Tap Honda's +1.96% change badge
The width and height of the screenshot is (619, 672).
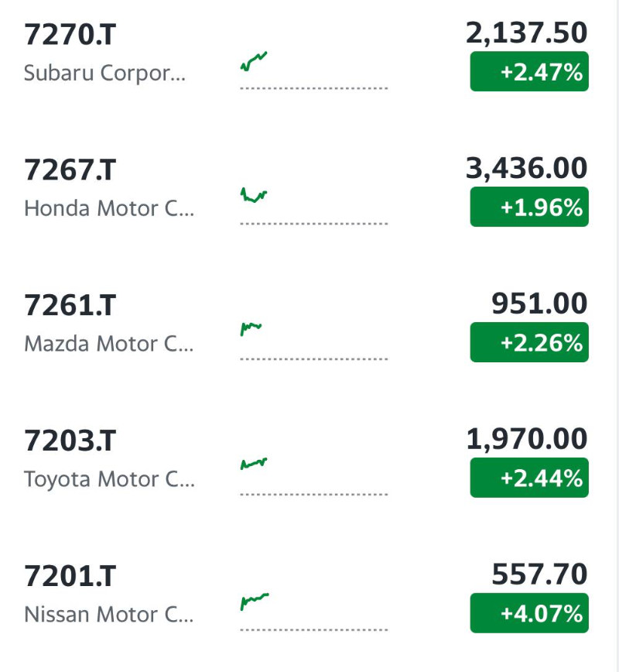[529, 207]
